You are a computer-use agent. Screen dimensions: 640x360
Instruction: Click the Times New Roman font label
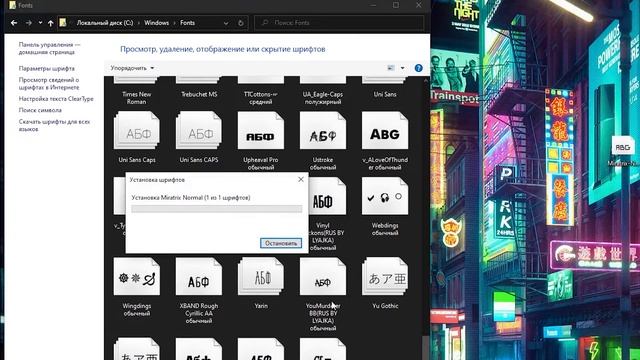pyautogui.click(x=137, y=98)
